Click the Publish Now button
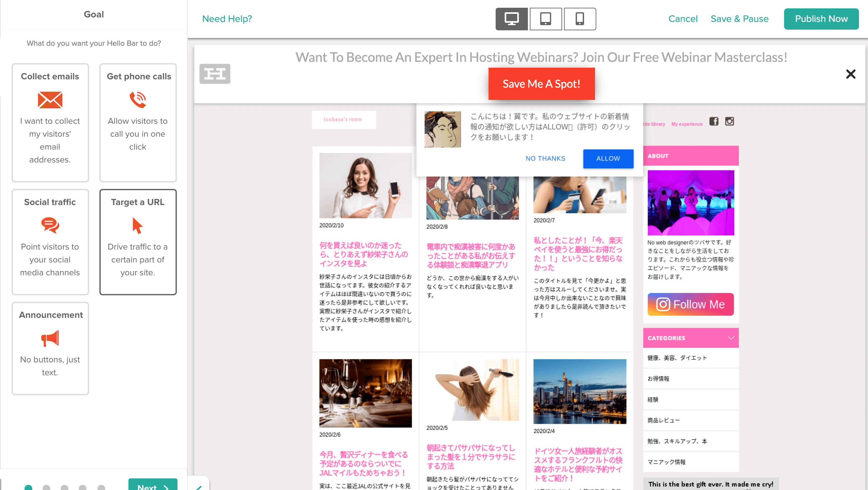This screenshot has width=868, height=490. (821, 19)
